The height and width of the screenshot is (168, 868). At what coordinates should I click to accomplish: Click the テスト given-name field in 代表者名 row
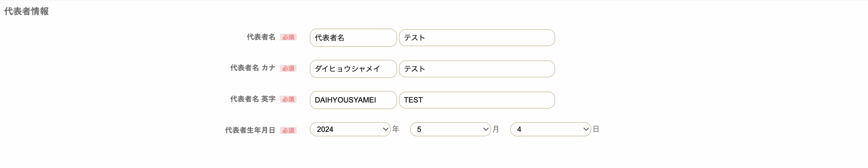477,38
